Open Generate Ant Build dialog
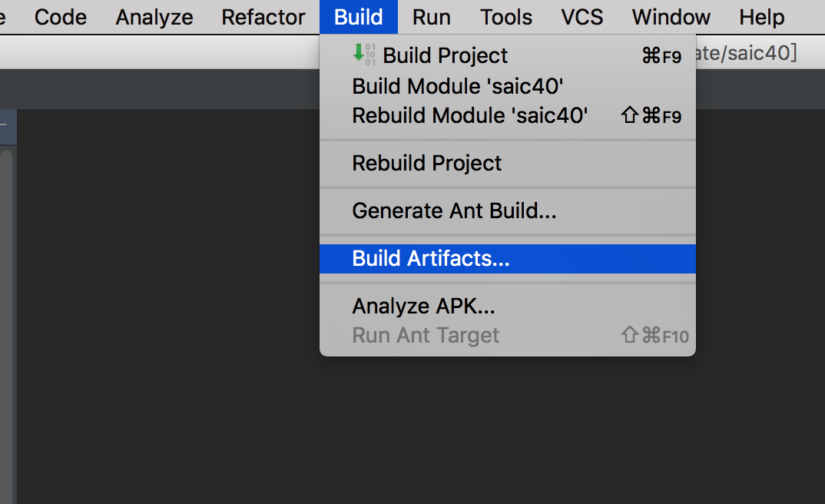 click(x=453, y=211)
